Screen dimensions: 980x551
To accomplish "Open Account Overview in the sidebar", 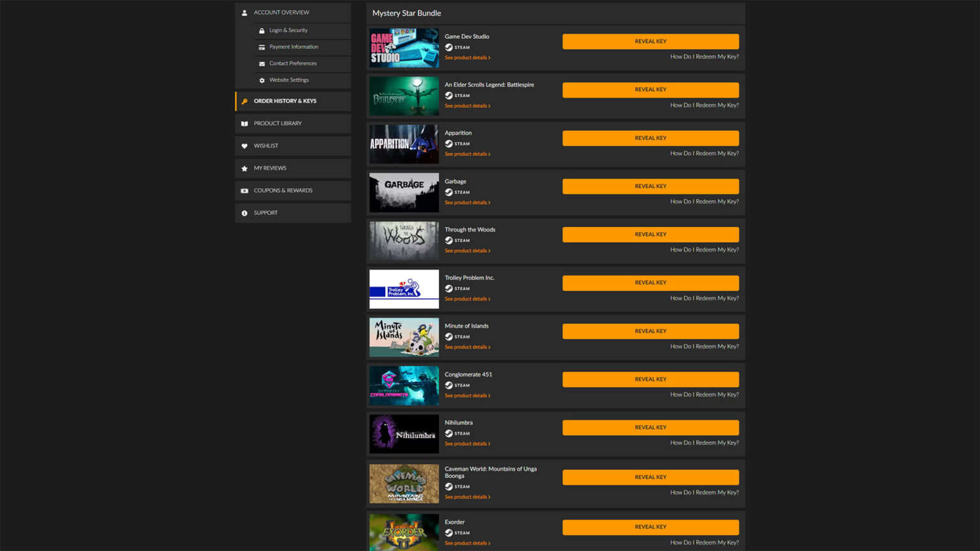I will click(281, 13).
